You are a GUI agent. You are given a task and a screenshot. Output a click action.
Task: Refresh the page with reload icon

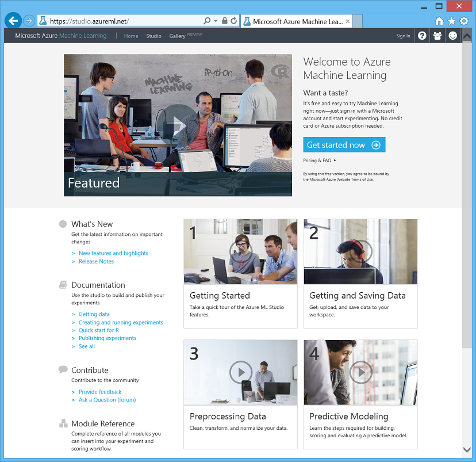[233, 21]
